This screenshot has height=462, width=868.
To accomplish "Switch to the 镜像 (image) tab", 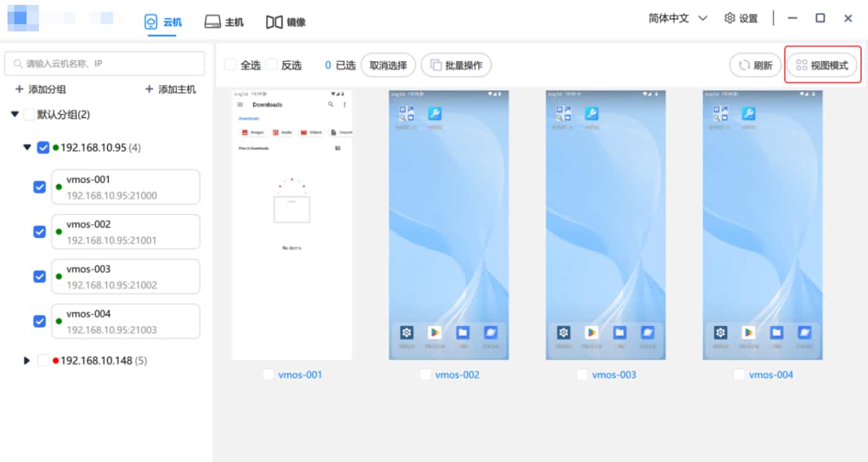I will point(286,22).
